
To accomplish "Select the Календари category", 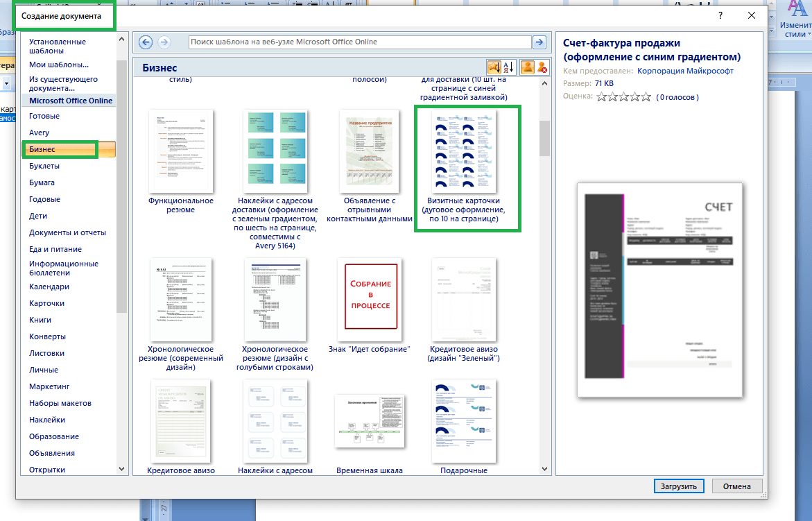I will pos(49,287).
